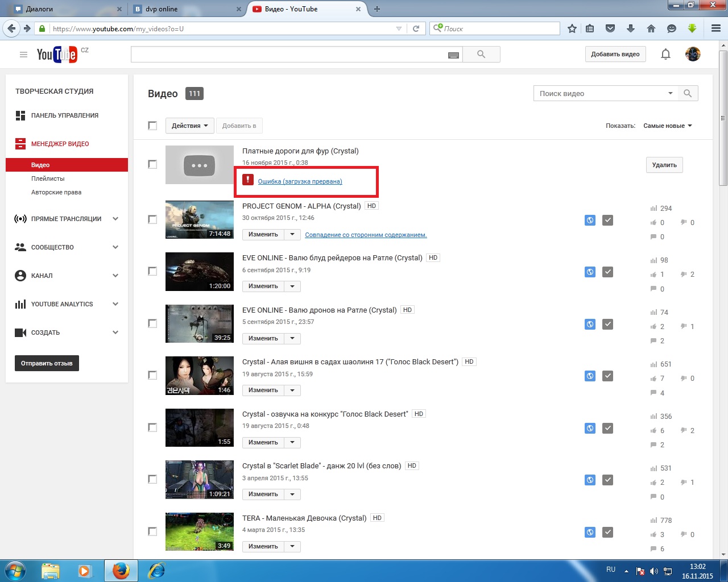
Task: Click the YouTube search magnifier button
Action: [x=481, y=55]
